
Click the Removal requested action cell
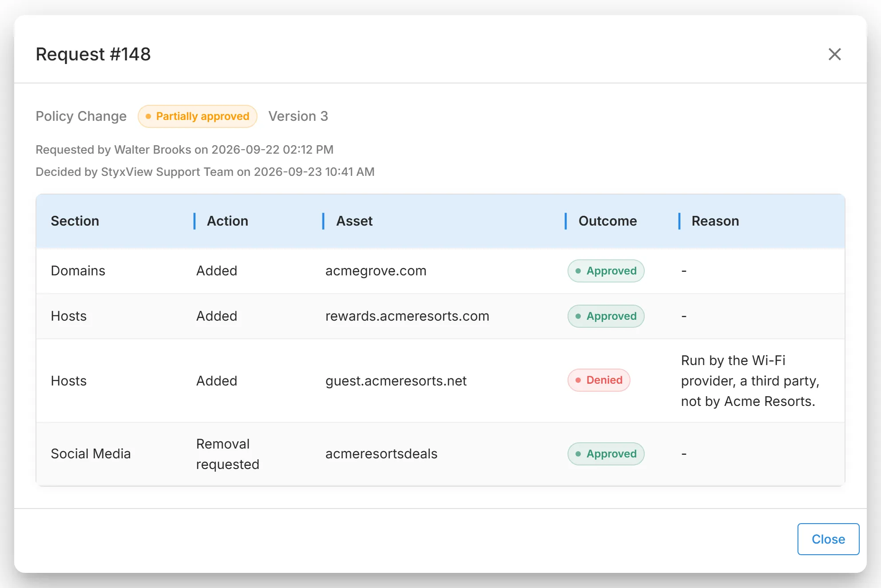tap(227, 454)
